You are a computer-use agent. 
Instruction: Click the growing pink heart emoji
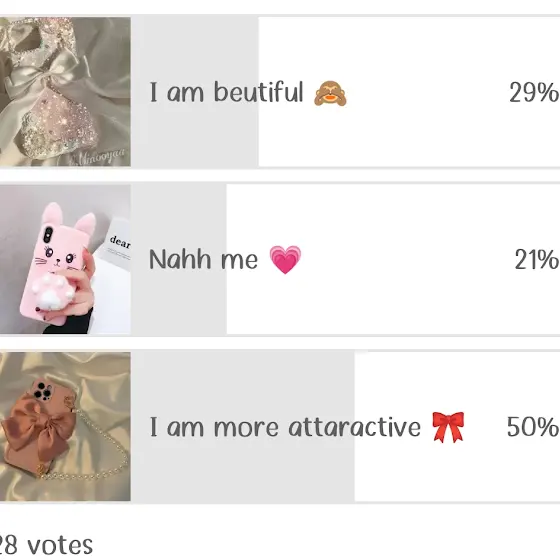pyautogui.click(x=285, y=260)
